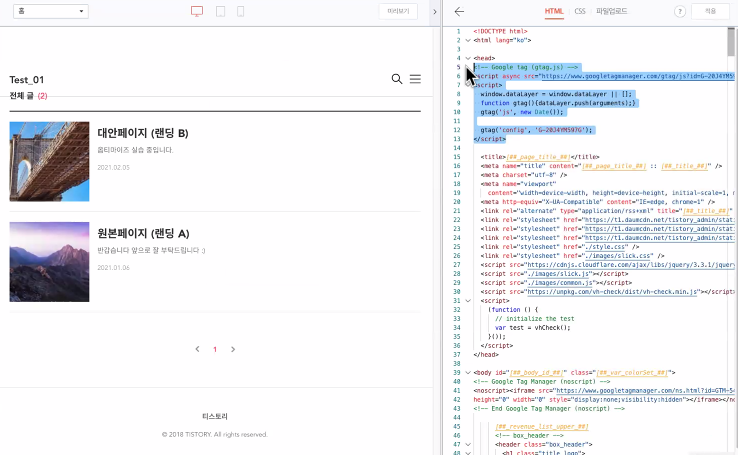Click the code editor vertical scrollbar
This screenshot has height=455, width=738.
coord(731,42)
